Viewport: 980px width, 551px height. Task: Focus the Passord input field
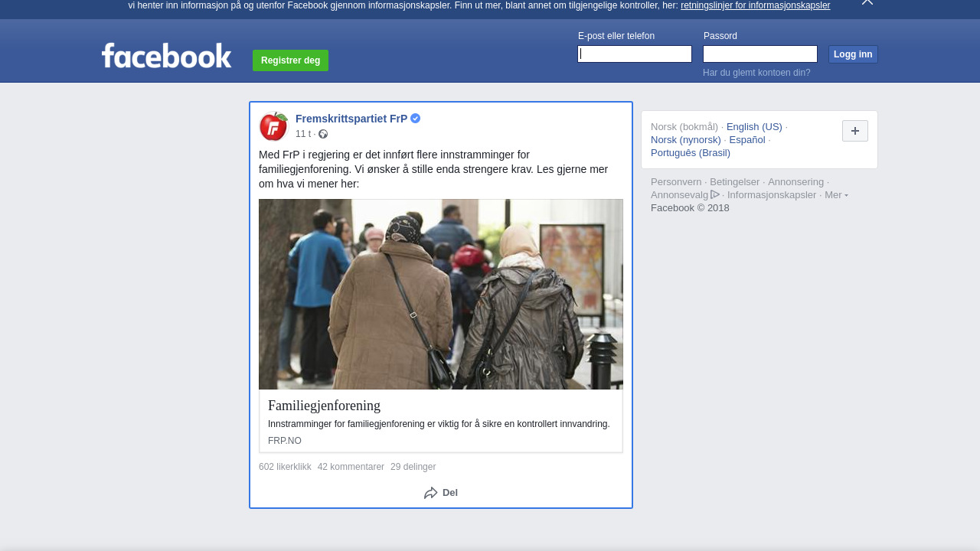click(x=760, y=54)
